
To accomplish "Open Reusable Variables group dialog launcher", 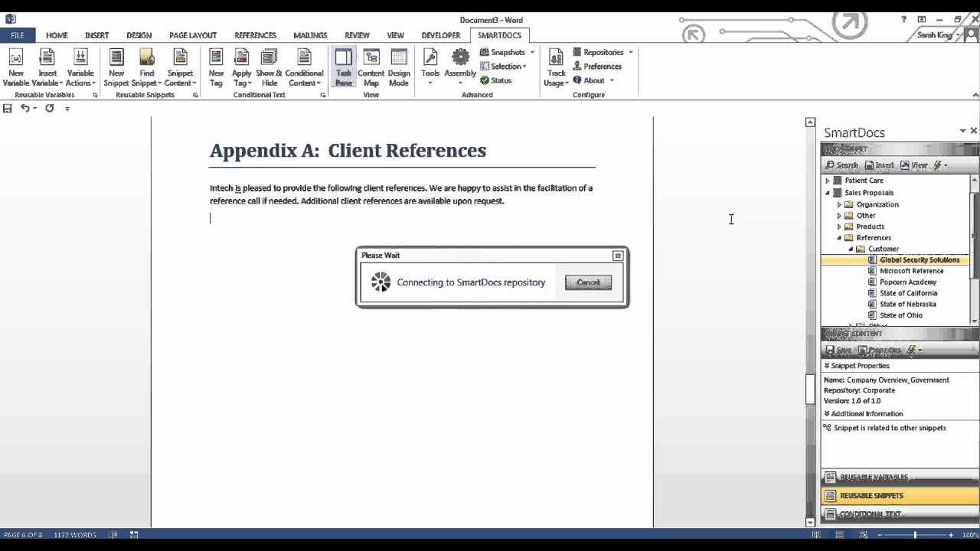I will [95, 96].
